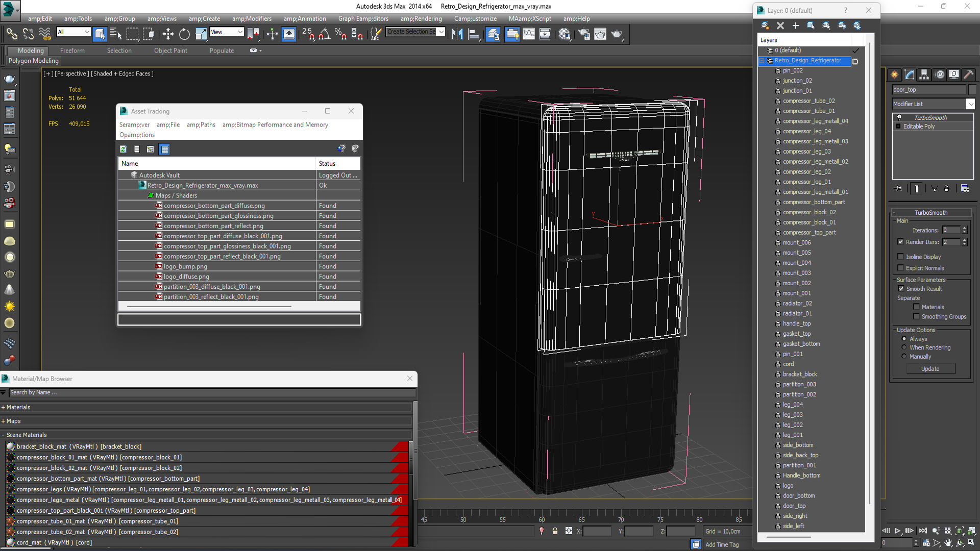
Task: Open the Modifier List dropdown
Action: 970,104
